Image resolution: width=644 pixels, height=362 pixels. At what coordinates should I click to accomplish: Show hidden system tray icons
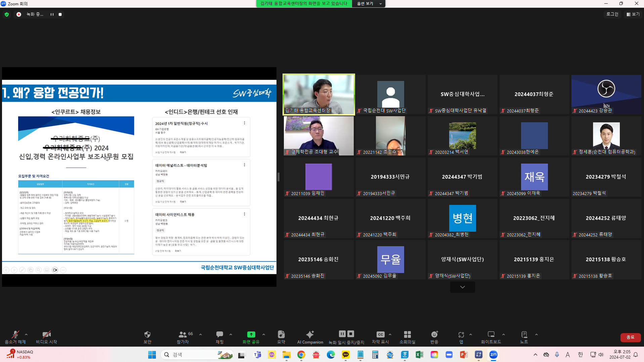click(535, 355)
